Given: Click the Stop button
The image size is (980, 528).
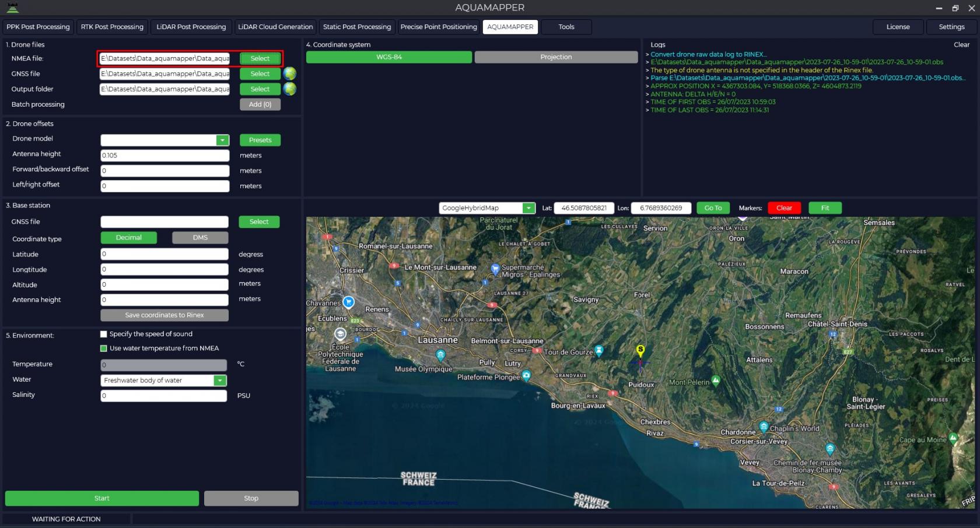Looking at the screenshot, I should [251, 498].
